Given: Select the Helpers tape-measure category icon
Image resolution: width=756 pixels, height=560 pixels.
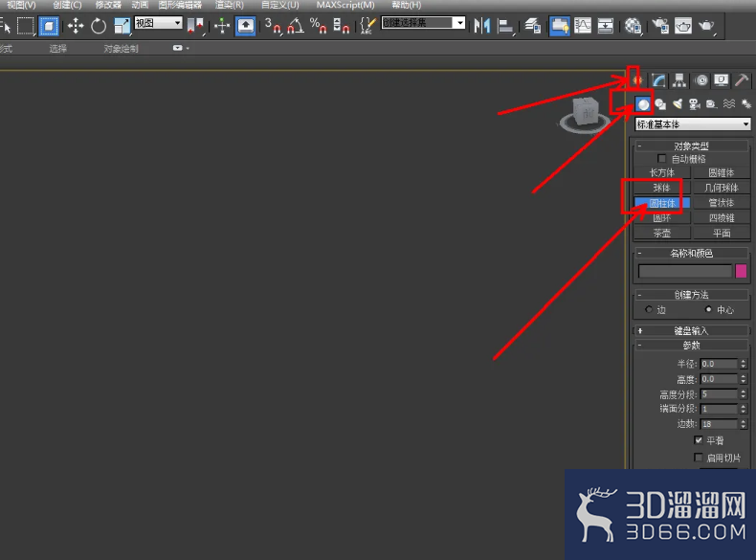Looking at the screenshot, I should pyautogui.click(x=712, y=103).
